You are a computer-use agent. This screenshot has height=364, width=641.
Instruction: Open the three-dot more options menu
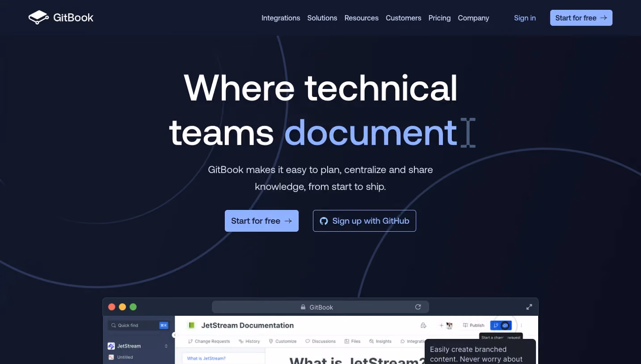click(521, 326)
